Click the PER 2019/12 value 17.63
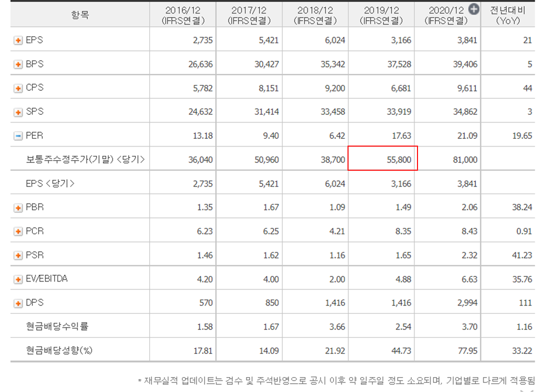The width and height of the screenshot is (543, 392). (402, 136)
